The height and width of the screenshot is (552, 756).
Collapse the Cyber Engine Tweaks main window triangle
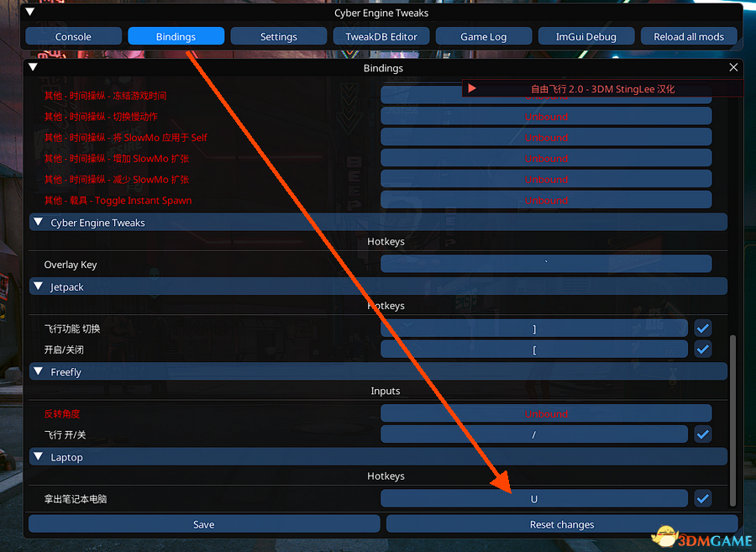tap(30, 12)
